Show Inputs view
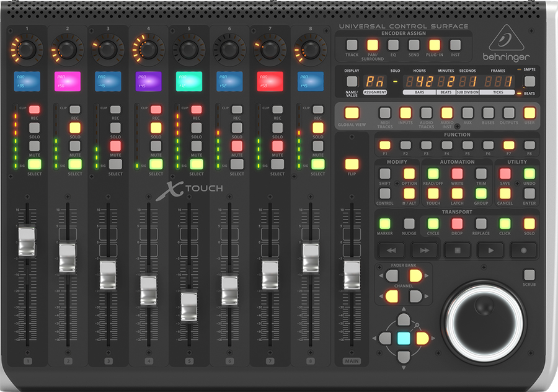The height and width of the screenshot is (392, 558). coord(405,113)
